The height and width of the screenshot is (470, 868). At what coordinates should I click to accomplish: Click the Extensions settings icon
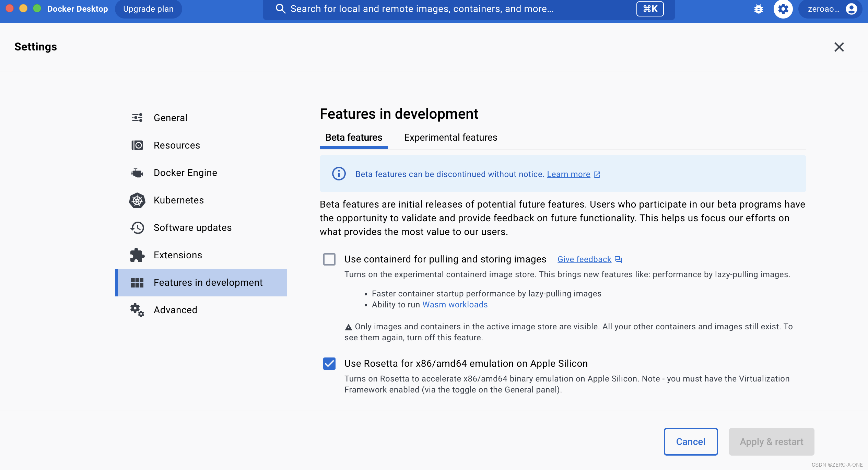click(137, 255)
